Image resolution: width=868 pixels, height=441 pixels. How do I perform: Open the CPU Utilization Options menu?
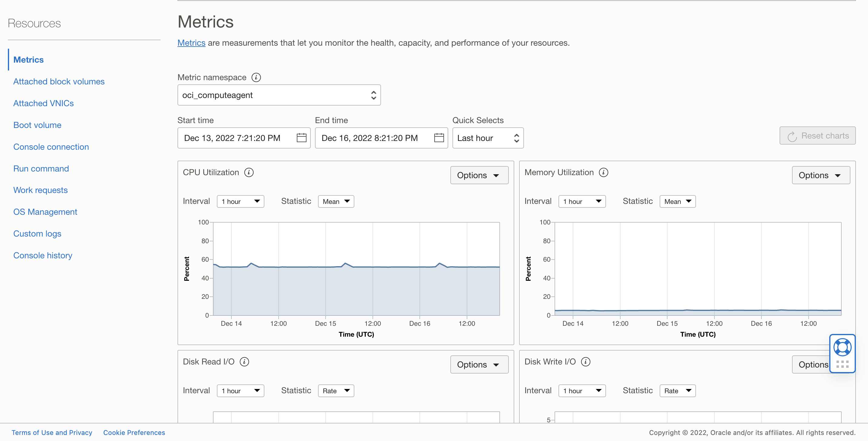479,175
